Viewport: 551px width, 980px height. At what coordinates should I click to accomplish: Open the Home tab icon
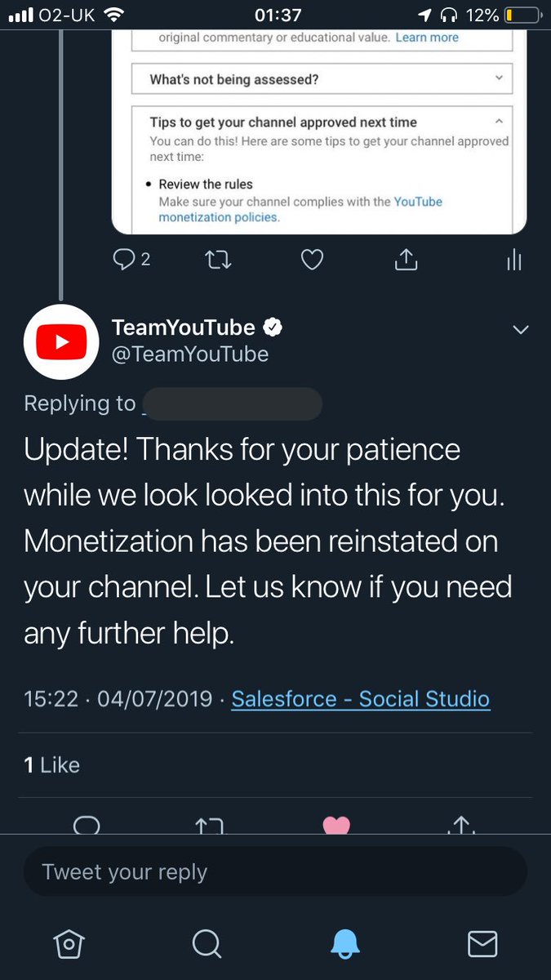point(69,944)
